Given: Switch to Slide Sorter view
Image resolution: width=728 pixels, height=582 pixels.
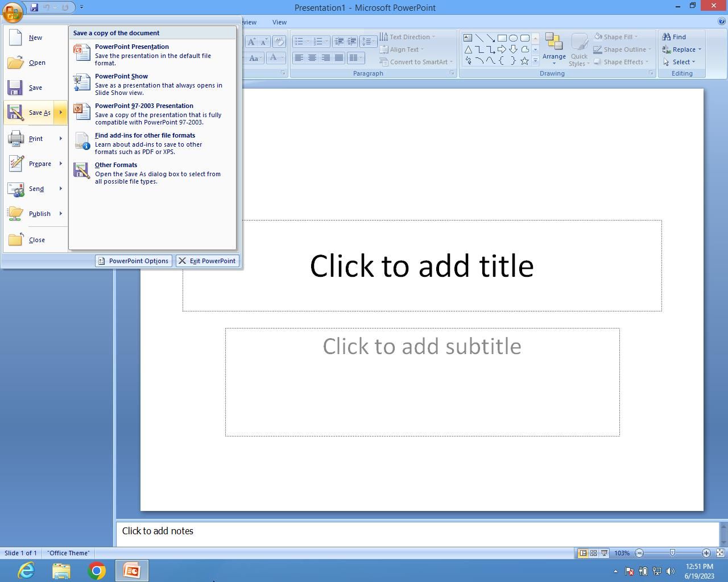Looking at the screenshot, I should [593, 553].
